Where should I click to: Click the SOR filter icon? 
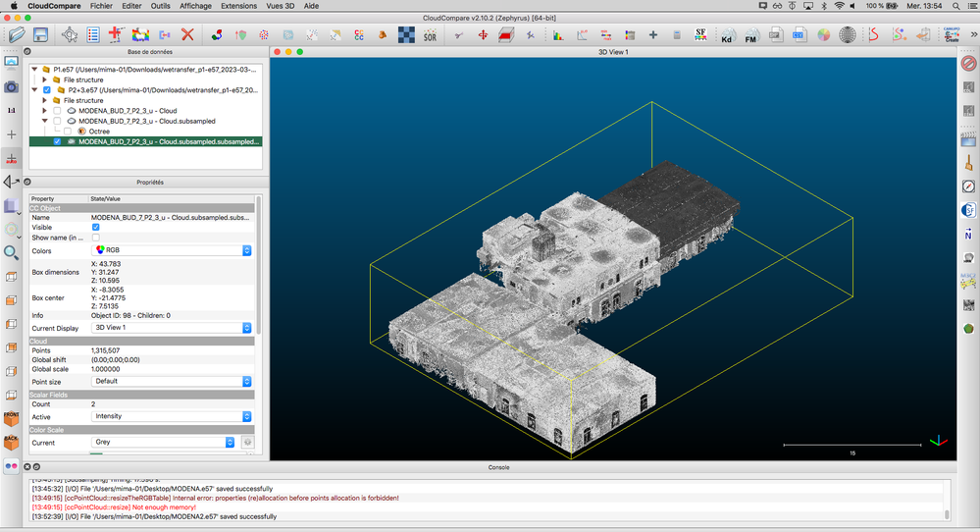pyautogui.click(x=430, y=36)
